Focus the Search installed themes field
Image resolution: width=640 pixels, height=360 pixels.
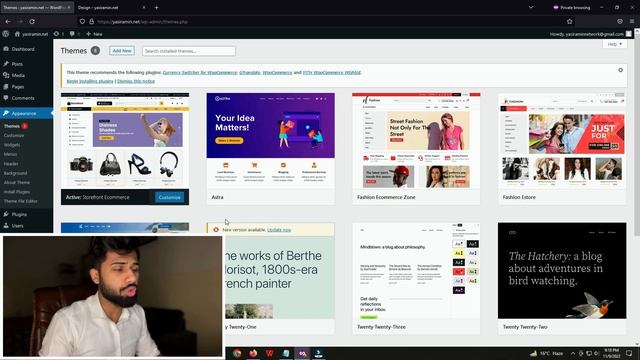tap(189, 51)
